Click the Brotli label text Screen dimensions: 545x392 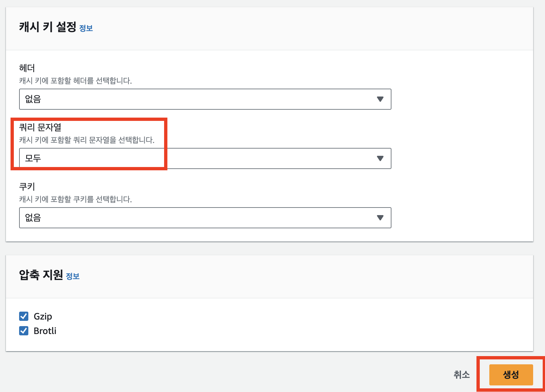[x=45, y=331]
